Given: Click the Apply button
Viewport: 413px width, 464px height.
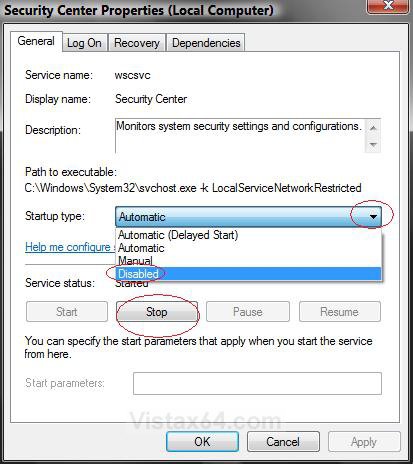Looking at the screenshot, I should [364, 442].
